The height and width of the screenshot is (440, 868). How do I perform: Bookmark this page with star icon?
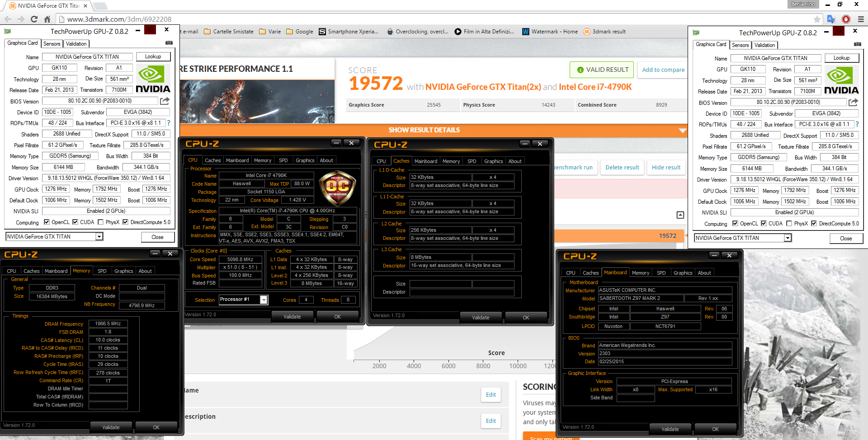[817, 19]
